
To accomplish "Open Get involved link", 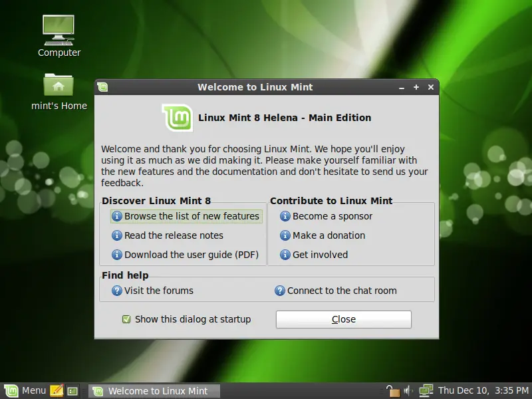I will 314,255.
